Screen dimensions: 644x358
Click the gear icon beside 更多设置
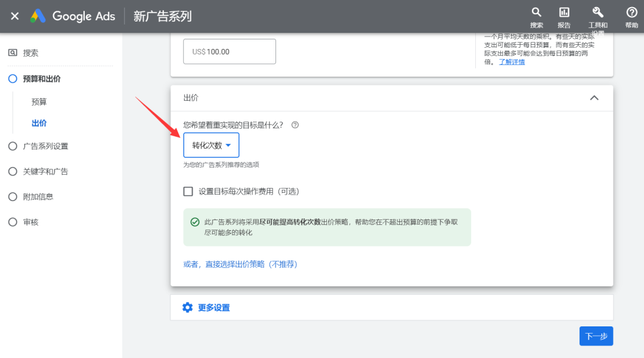(187, 307)
